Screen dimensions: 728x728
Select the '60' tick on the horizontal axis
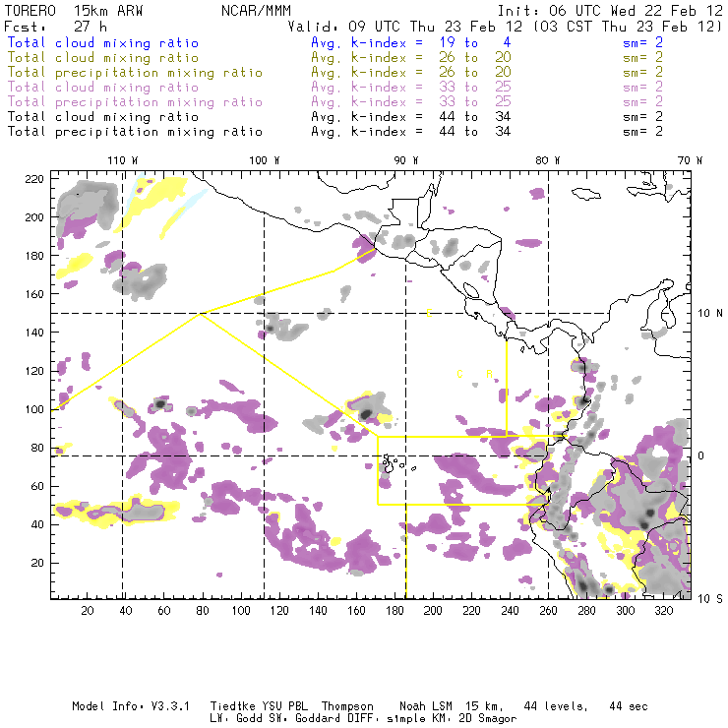coord(164,611)
